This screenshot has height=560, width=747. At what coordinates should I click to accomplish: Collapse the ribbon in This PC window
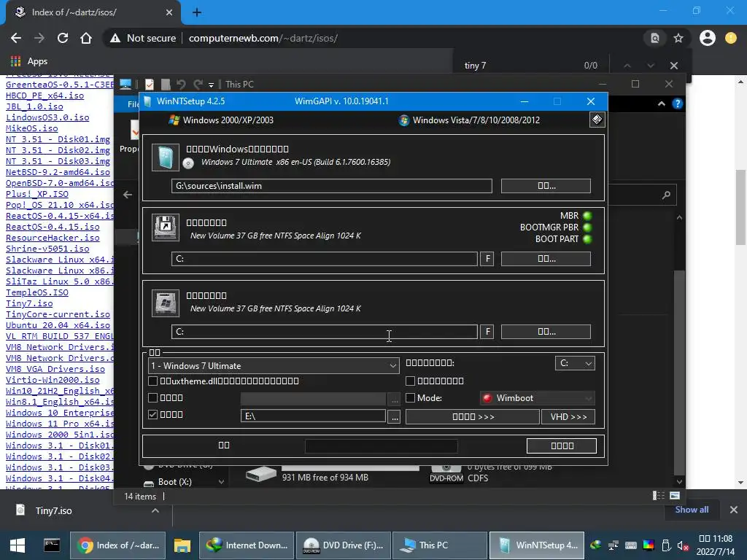pyautogui.click(x=661, y=104)
